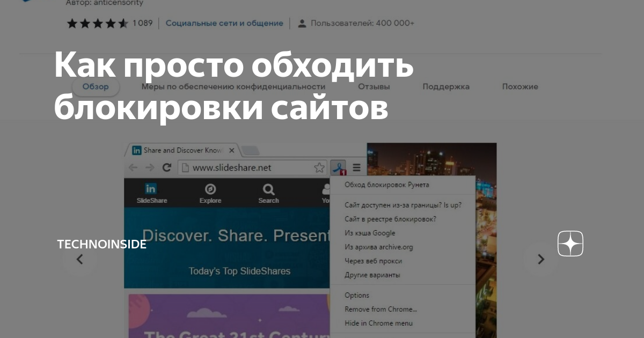Open the Поддержка tab
The image size is (644, 338).
(445, 86)
